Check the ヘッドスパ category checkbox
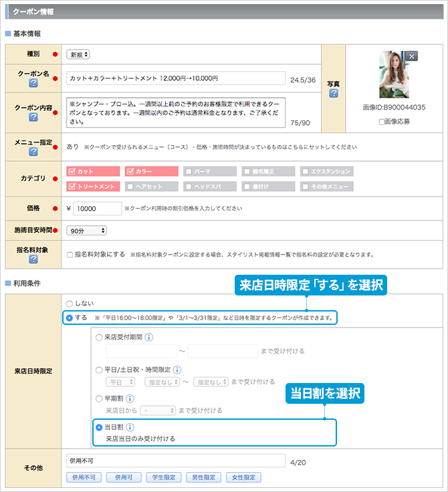 click(x=189, y=187)
